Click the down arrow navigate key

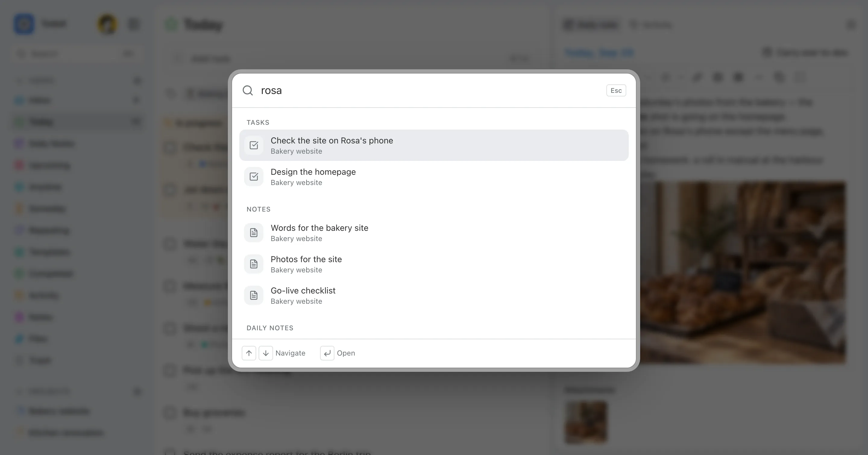tap(266, 353)
